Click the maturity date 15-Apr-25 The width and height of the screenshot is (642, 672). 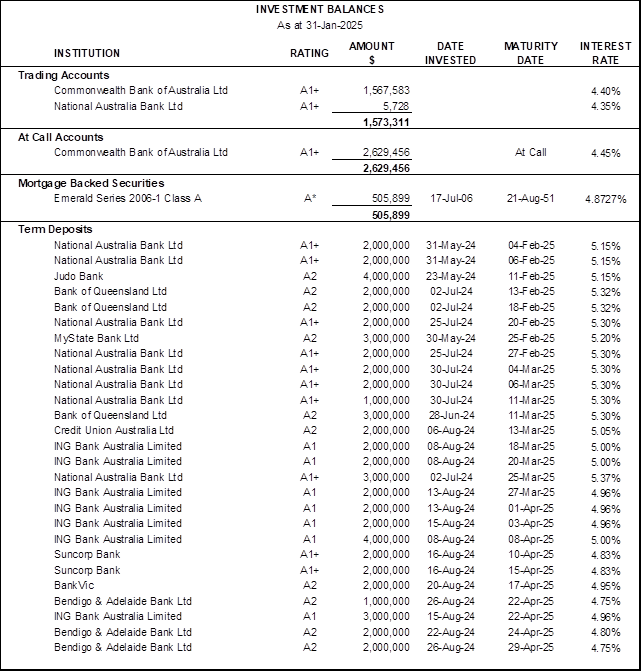pyautogui.click(x=531, y=570)
